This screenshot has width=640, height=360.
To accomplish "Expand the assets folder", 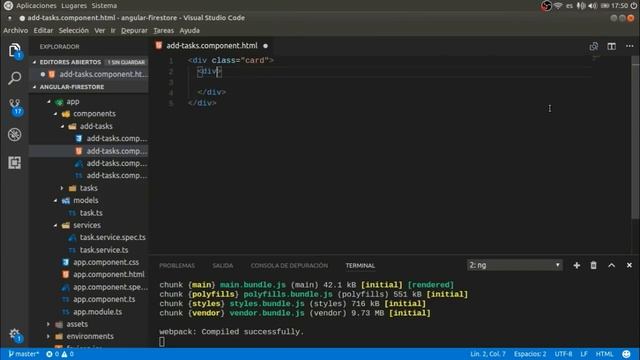I will pyautogui.click(x=49, y=324).
